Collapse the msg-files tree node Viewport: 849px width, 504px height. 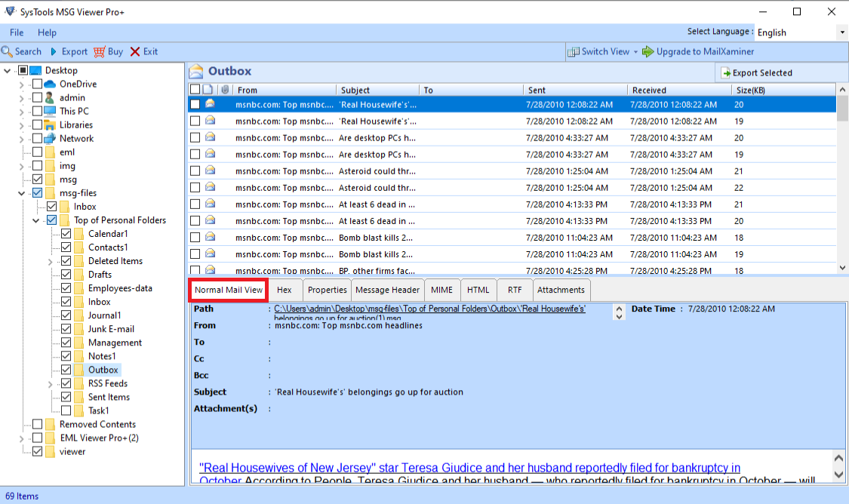point(22,192)
